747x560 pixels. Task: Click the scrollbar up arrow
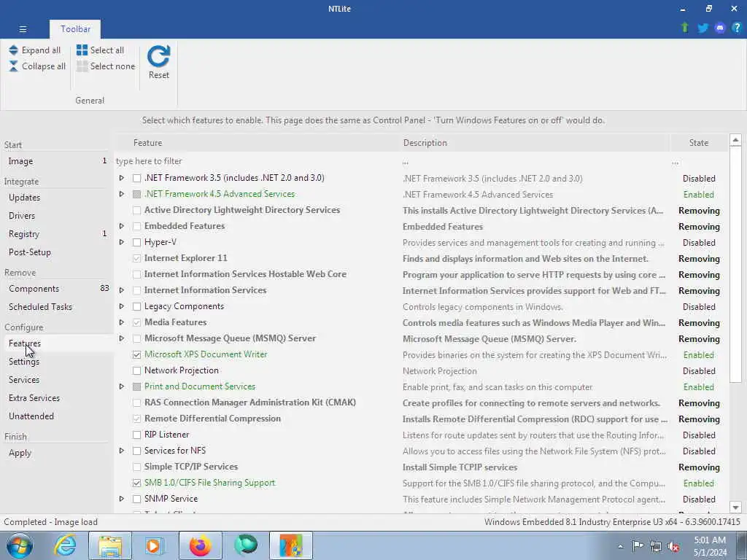click(x=735, y=140)
